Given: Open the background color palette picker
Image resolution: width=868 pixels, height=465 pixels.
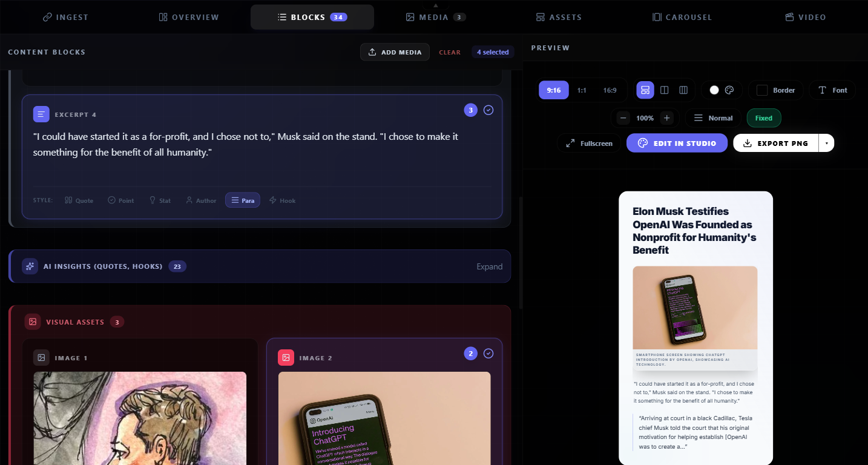Looking at the screenshot, I should (729, 90).
